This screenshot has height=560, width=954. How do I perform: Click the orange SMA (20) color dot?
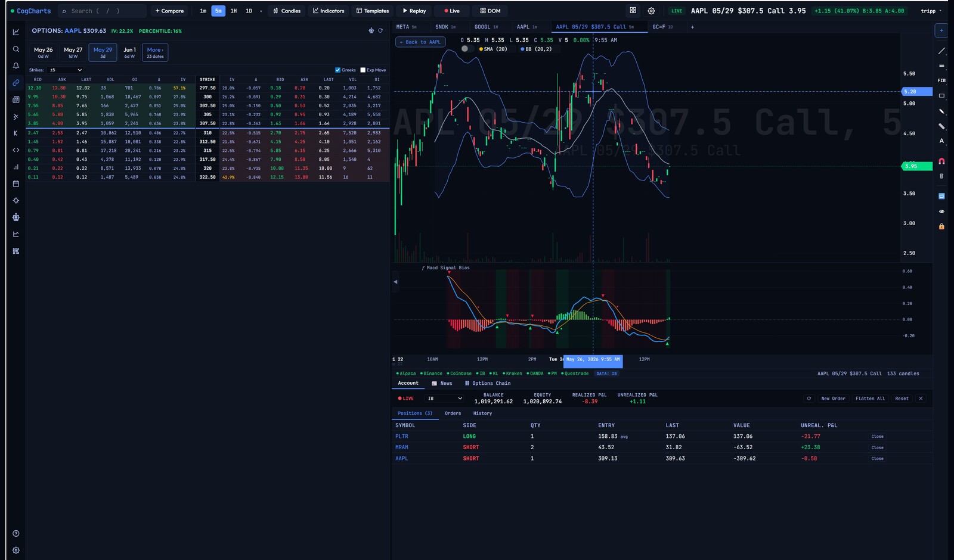pos(481,49)
